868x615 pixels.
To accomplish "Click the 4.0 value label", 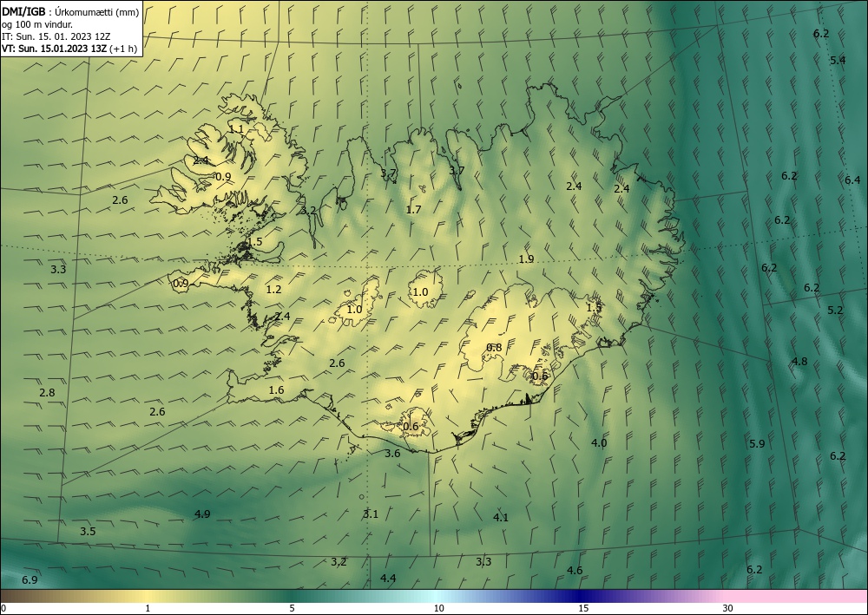I will click(x=599, y=443).
